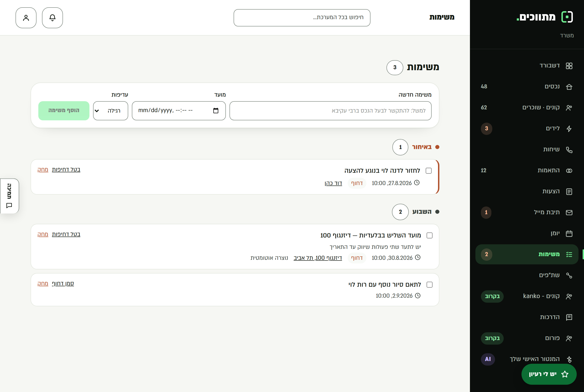Expand the עדיפות priority dropdown

[x=111, y=111]
